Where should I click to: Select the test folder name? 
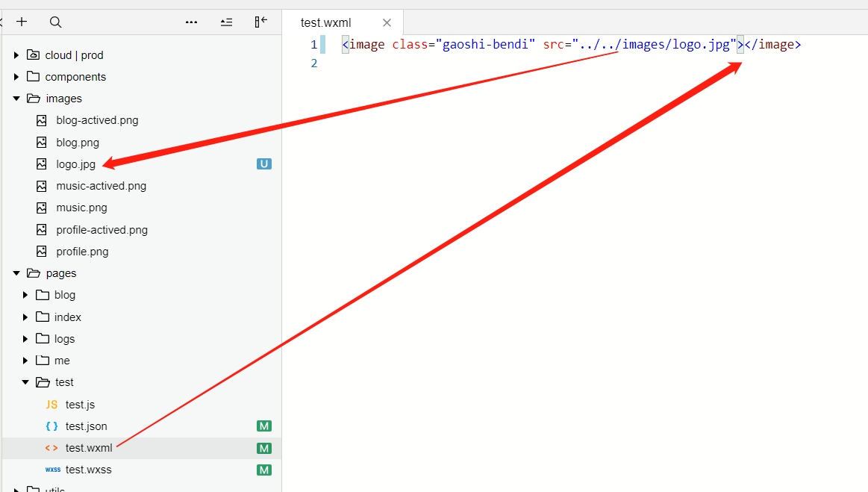64,382
